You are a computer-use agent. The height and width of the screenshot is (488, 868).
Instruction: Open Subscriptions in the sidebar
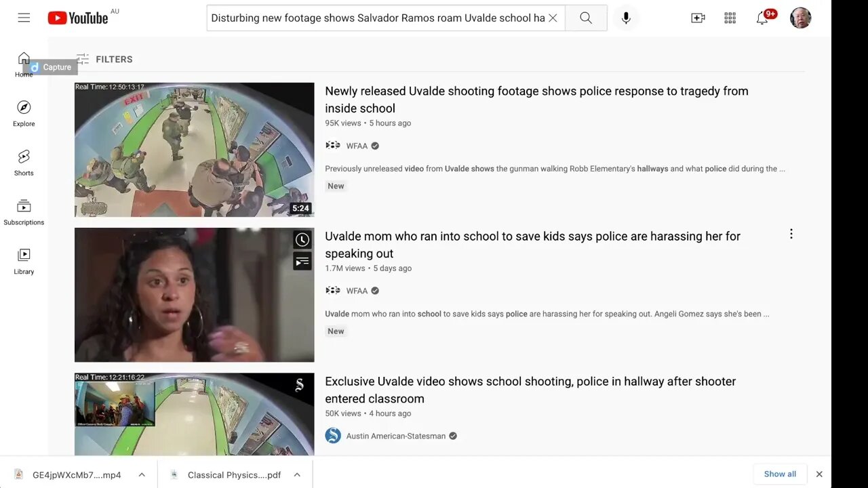click(24, 212)
